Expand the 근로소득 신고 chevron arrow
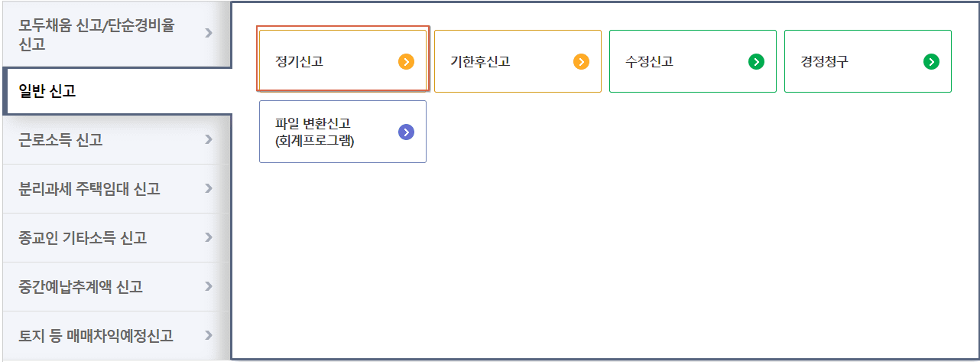 pyautogui.click(x=209, y=139)
